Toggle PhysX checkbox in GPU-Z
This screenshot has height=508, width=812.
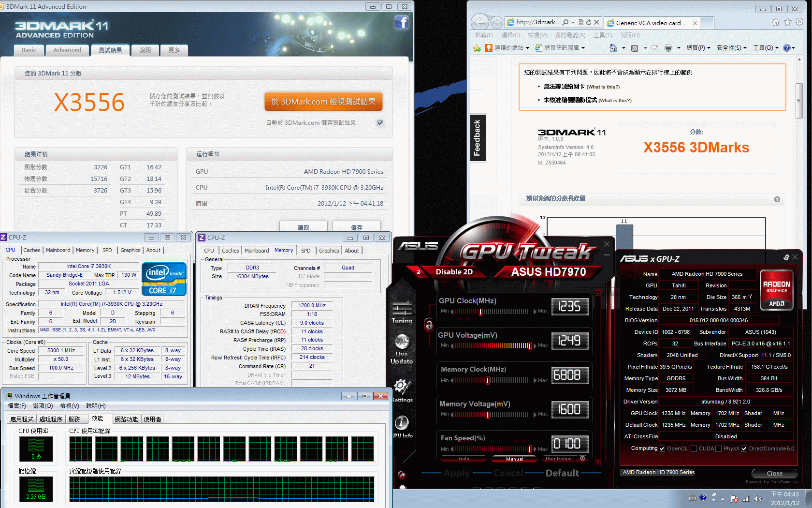719,448
